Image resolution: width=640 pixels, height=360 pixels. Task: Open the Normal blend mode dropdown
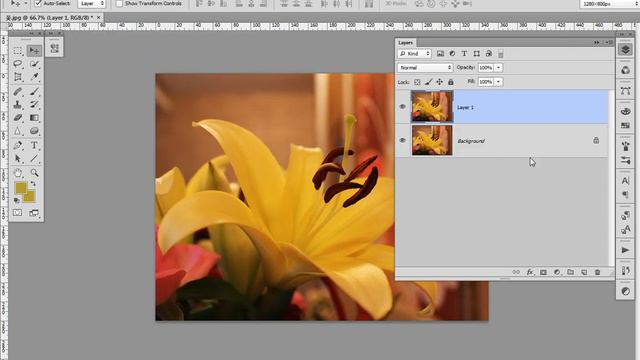425,67
